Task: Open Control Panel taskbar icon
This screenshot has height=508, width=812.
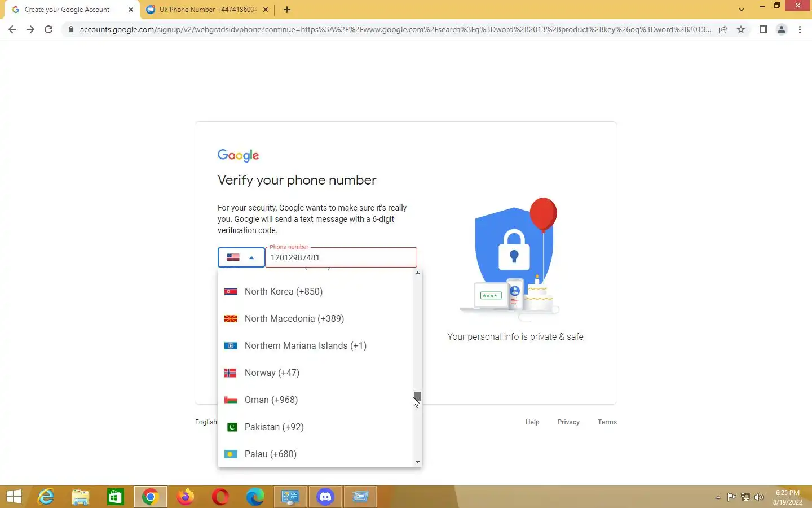Action: 290,497
